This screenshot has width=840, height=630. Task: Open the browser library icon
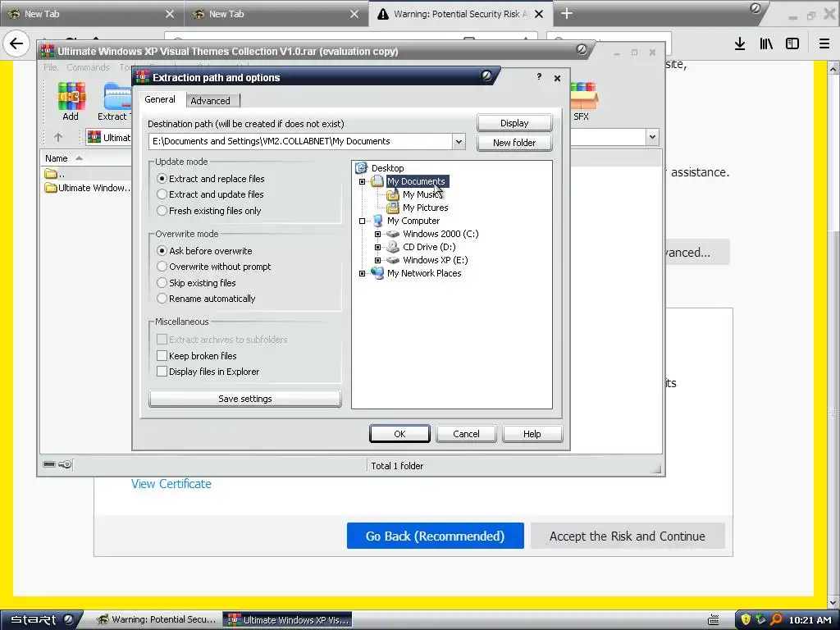point(766,43)
